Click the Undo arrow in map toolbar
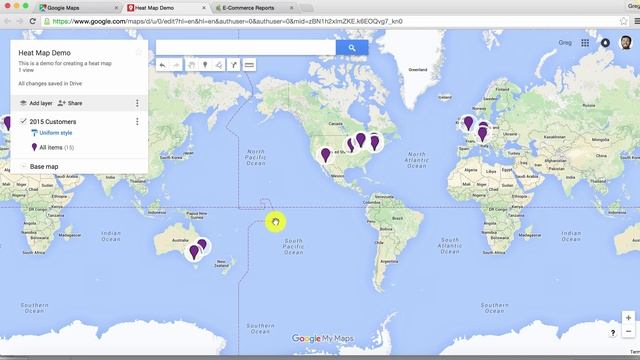This screenshot has width=640, height=360. click(x=162, y=65)
